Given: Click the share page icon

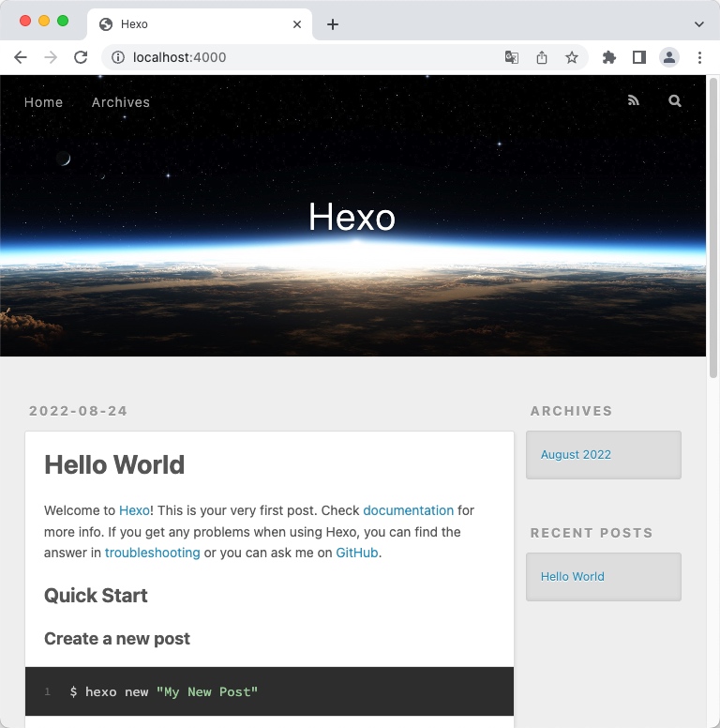Looking at the screenshot, I should click(542, 57).
